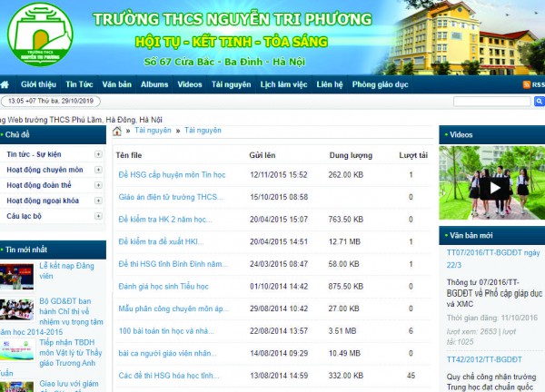Expand the Câu lạc bộ topic
545x392 pixels.
(98, 216)
